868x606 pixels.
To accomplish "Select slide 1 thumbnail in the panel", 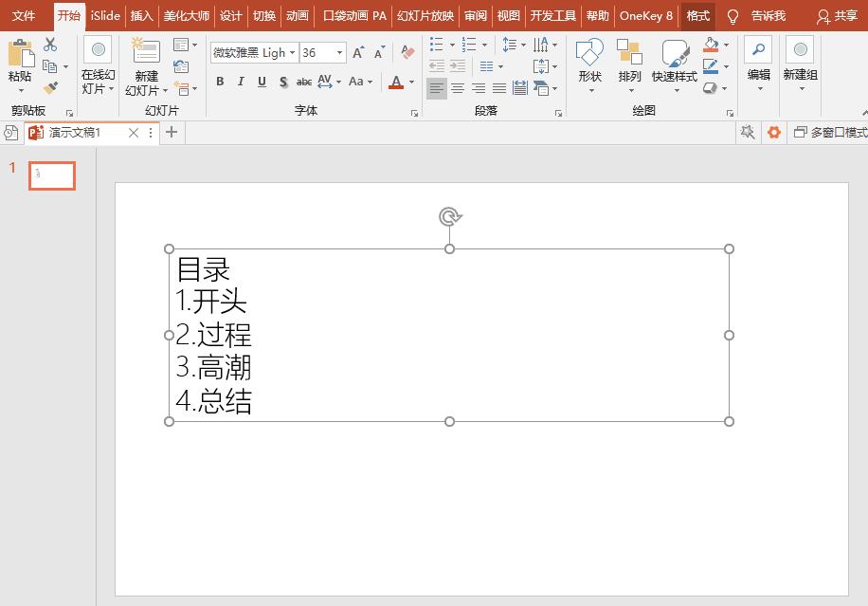I will (51, 175).
